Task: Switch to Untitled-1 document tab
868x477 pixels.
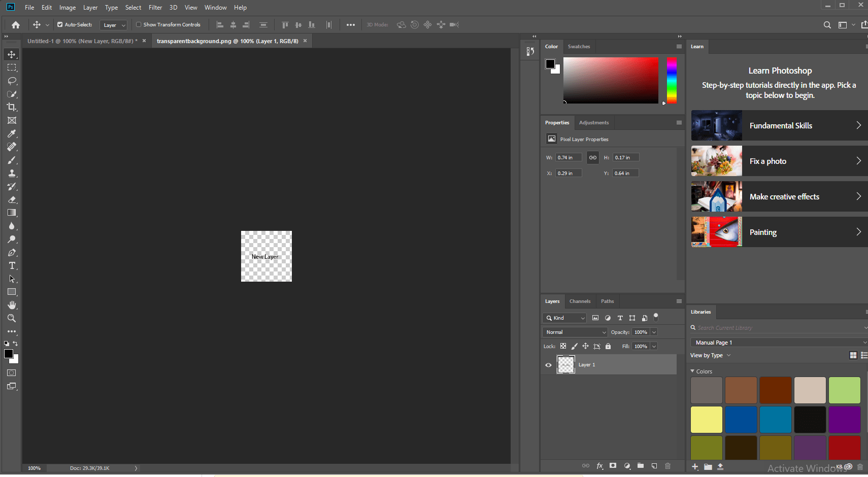Action: (82, 41)
